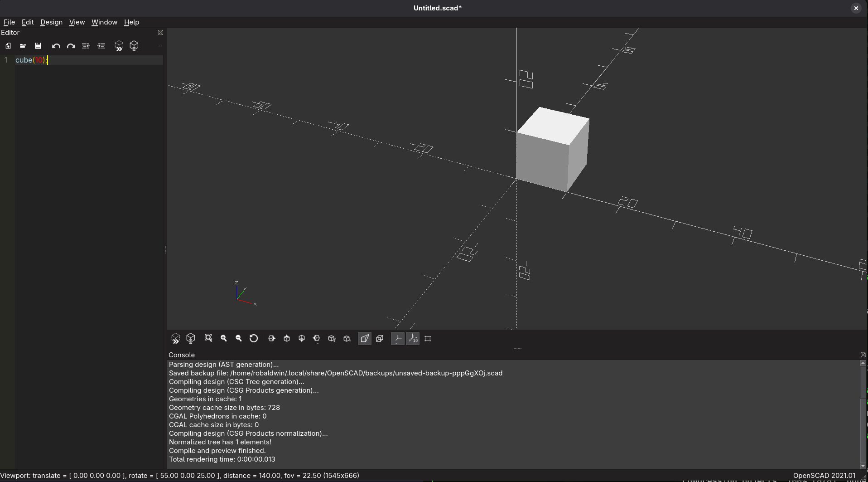The width and height of the screenshot is (868, 482).
Task: Open the Edit menu
Action: click(28, 22)
